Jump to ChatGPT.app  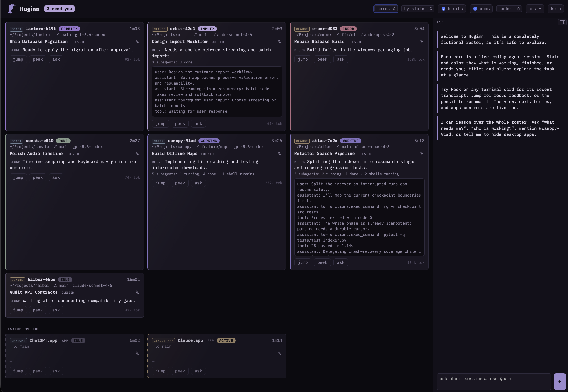point(18,371)
